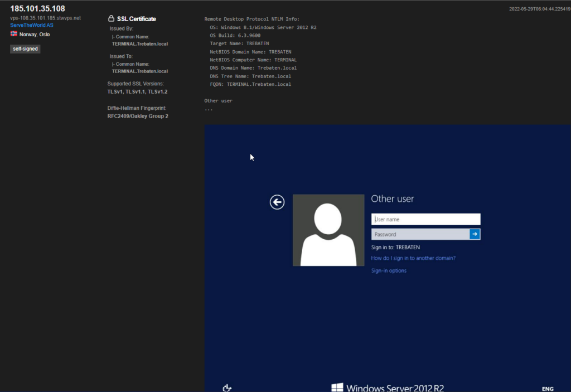The image size is (571, 392).
Task: Click the self-signed tag
Action: (25, 49)
